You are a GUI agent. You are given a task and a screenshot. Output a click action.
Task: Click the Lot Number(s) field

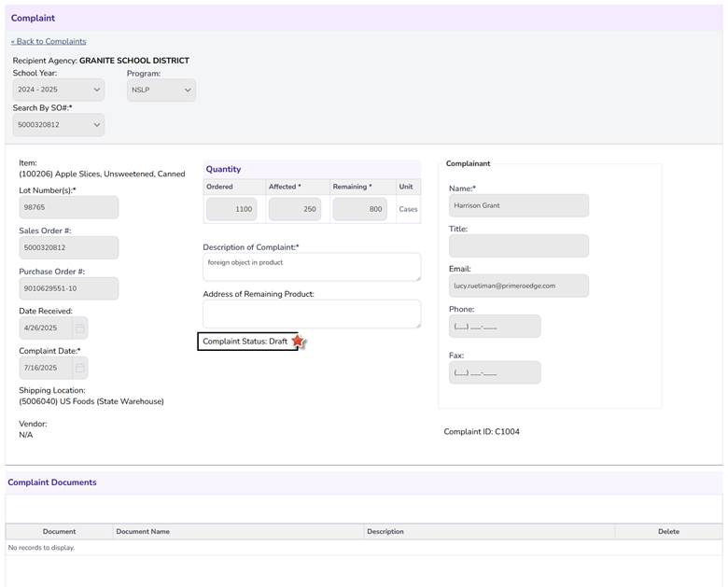(69, 207)
